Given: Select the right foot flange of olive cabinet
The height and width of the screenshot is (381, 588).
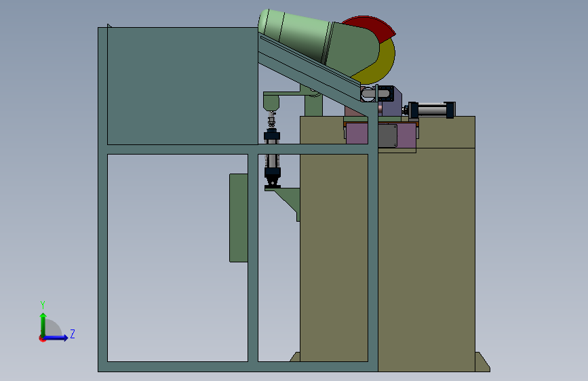Looking at the screenshot, I should 482,362.
